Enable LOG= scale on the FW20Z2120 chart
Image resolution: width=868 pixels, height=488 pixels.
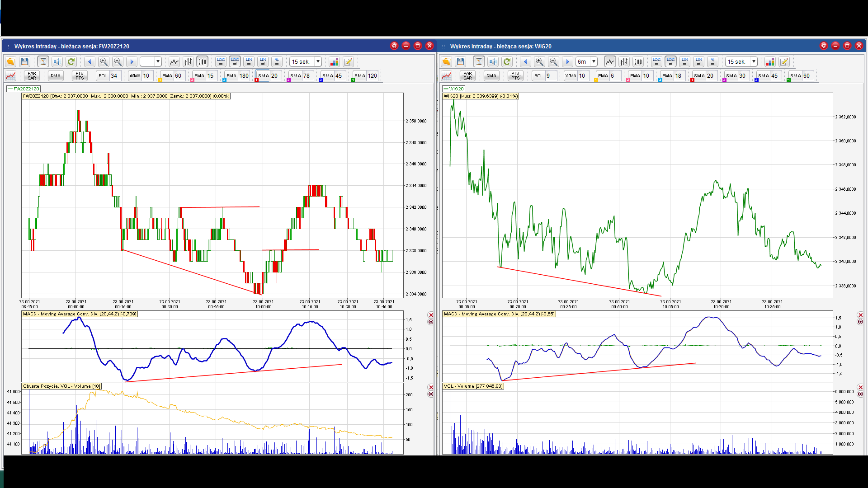pyautogui.click(x=221, y=62)
